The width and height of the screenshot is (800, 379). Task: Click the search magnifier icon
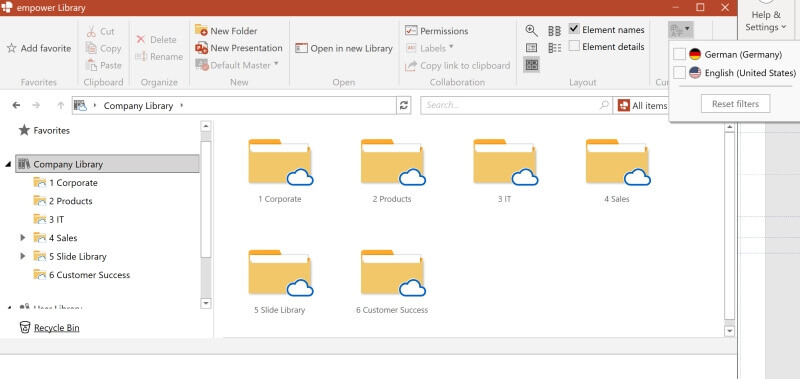pyautogui.click(x=604, y=105)
